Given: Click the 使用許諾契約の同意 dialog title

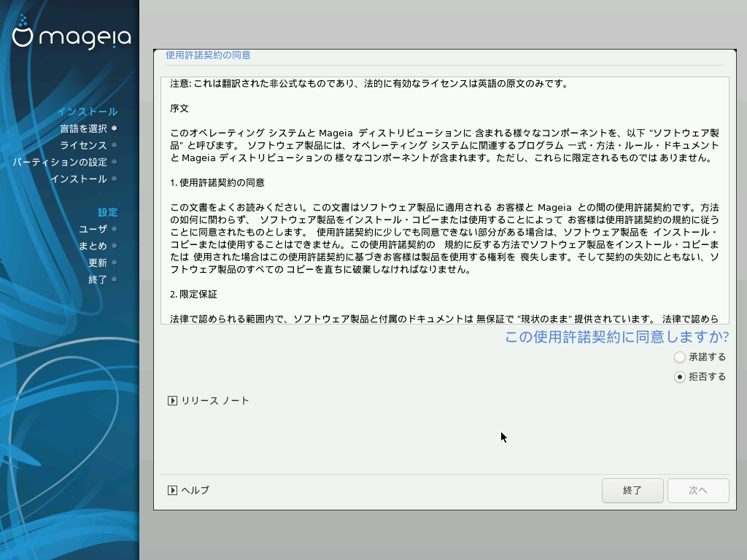Looking at the screenshot, I should (x=208, y=55).
